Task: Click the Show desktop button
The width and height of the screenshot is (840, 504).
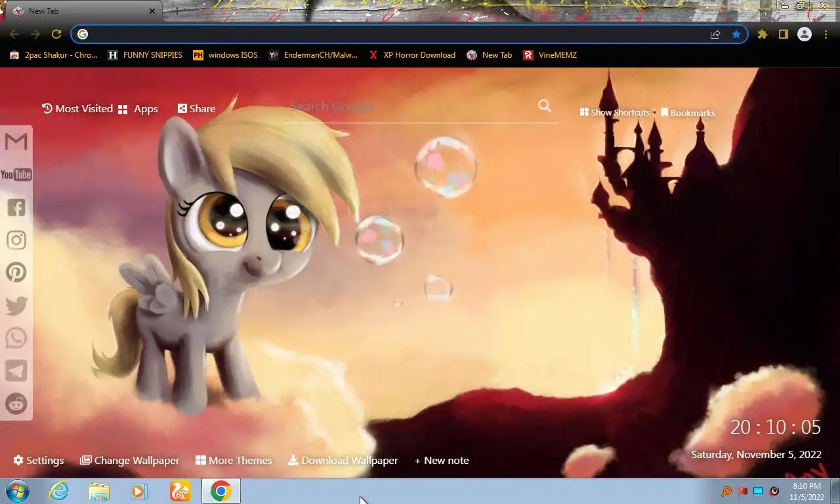Action: click(835, 491)
